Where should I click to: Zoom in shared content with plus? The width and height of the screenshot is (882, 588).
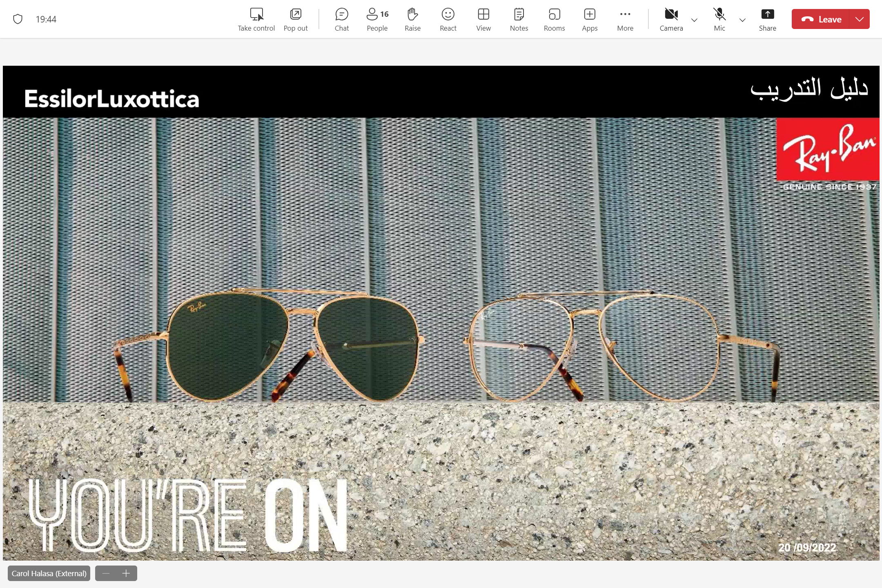[x=126, y=573]
